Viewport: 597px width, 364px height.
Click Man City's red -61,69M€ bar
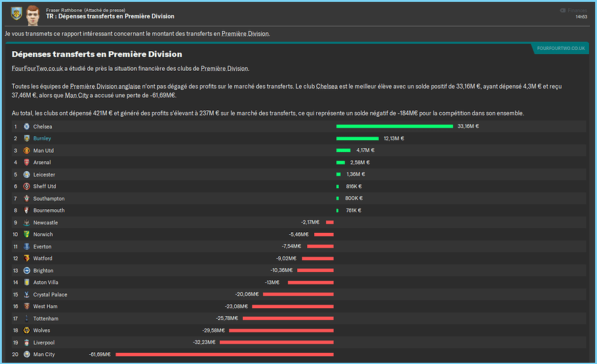click(x=224, y=354)
